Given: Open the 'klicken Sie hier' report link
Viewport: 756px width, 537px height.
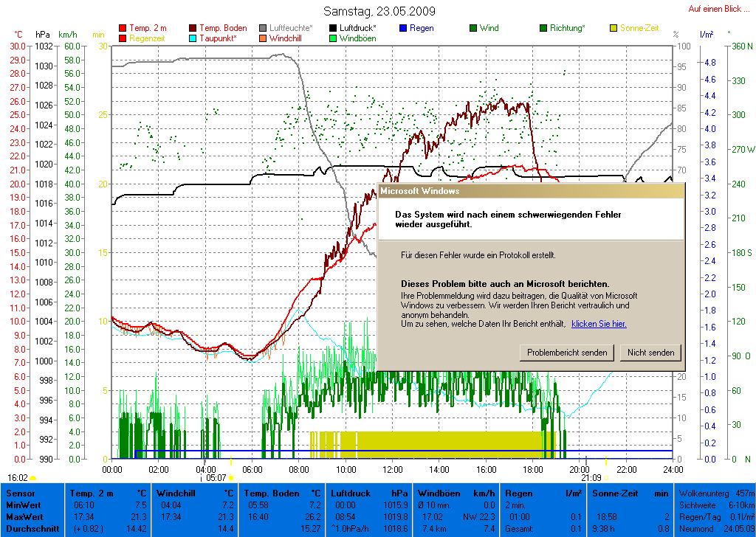Looking at the screenshot, I should click(x=599, y=324).
